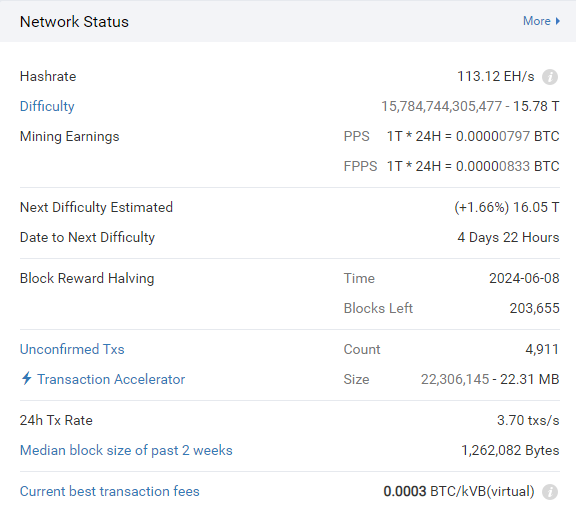Select the 113.12 EH/s hashrate value

(x=496, y=76)
